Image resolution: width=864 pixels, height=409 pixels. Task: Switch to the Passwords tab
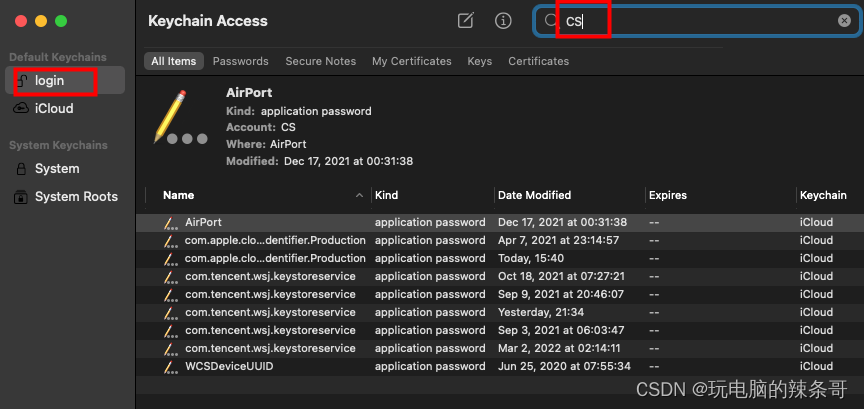click(x=241, y=61)
